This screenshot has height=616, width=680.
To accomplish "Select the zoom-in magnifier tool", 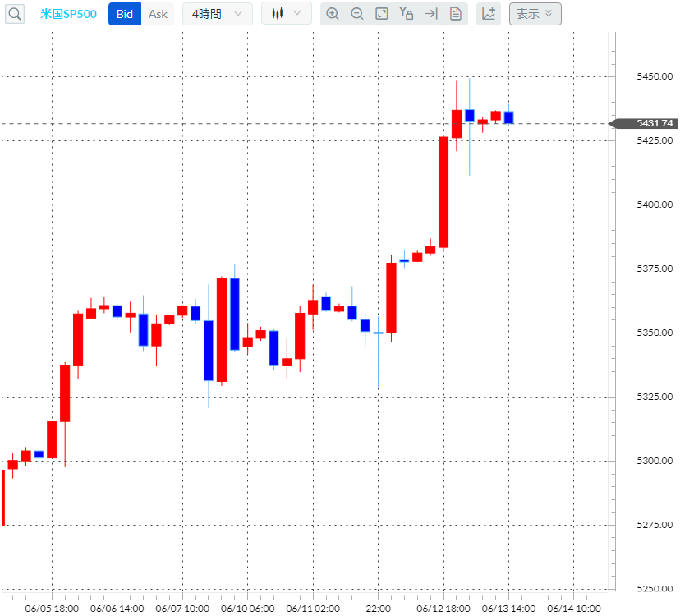I will pos(333,13).
